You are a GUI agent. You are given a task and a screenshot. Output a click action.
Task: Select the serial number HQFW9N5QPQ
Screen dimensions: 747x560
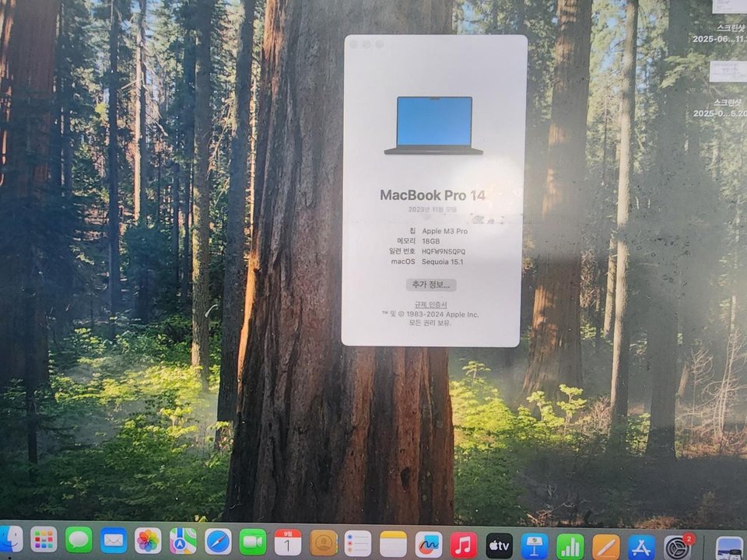[444, 251]
